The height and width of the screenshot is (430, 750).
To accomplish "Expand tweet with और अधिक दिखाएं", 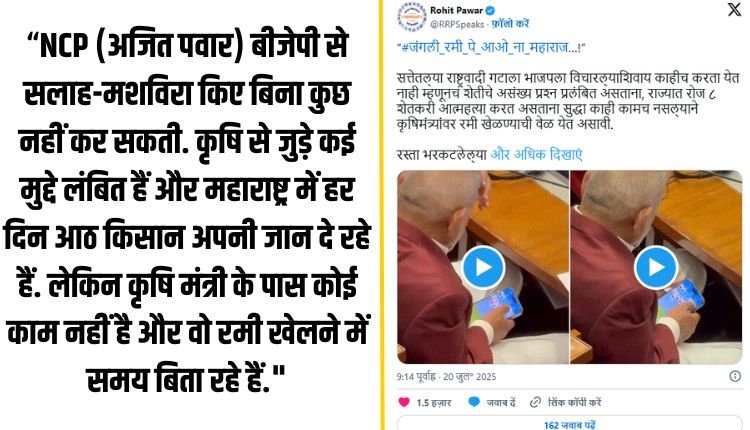I will click(x=536, y=154).
